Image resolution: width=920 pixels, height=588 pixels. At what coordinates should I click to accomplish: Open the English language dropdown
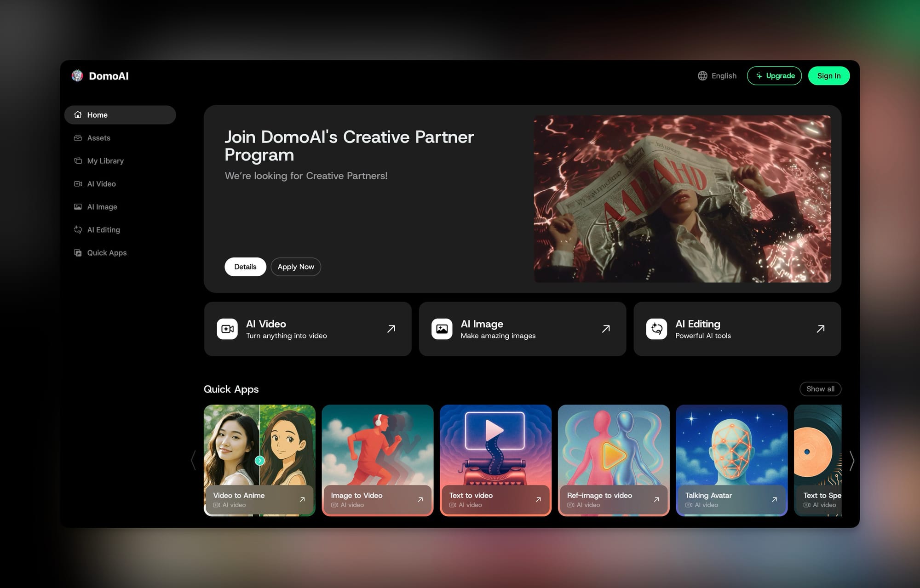(717, 75)
